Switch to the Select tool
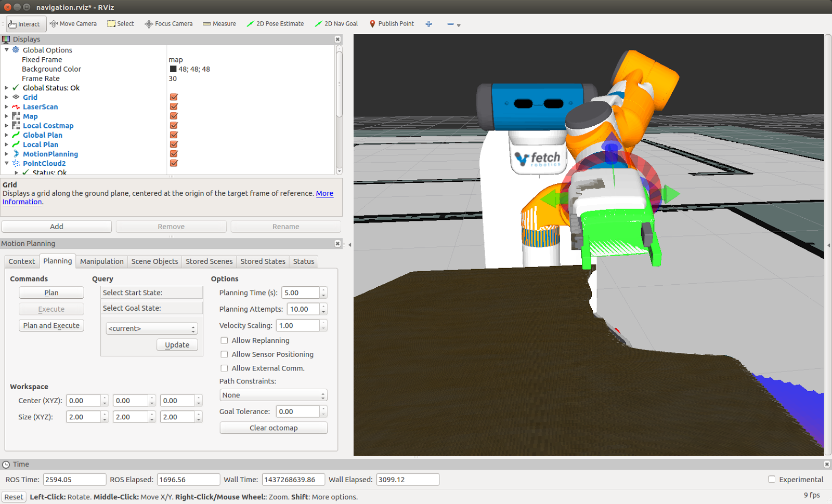 [x=121, y=23]
